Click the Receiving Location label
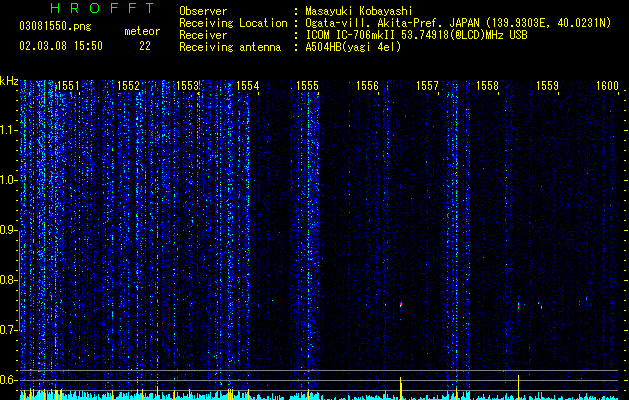This screenshot has height=400, width=629. tap(233, 23)
